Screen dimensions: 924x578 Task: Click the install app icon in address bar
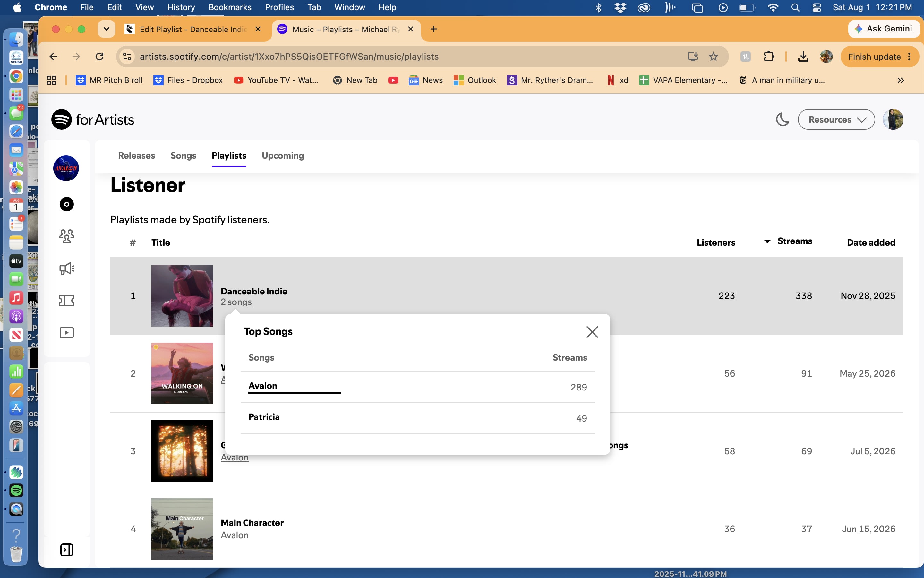pos(693,57)
